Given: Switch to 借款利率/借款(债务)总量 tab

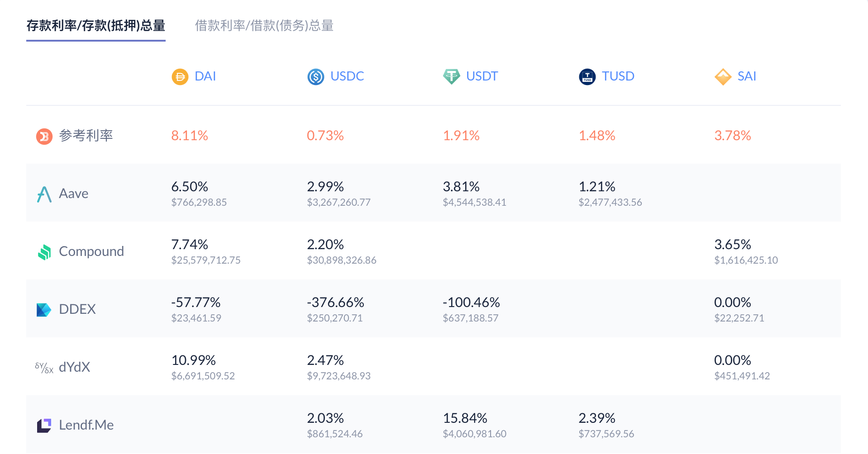Looking at the screenshot, I should point(264,26).
